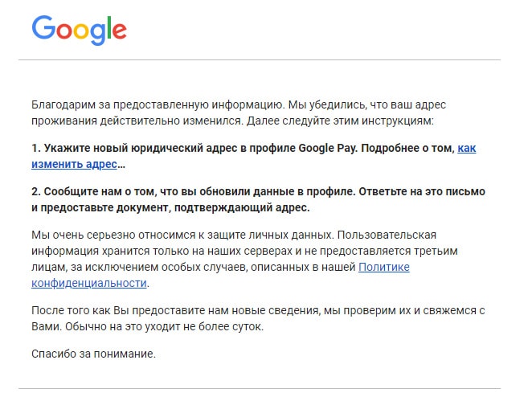Click the closing line "Спасибо за понимание."

pyautogui.click(x=92, y=353)
